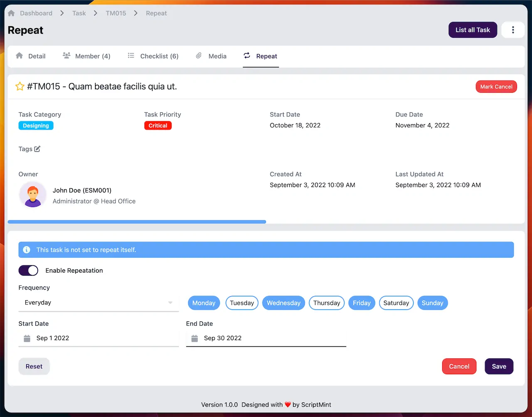Click the Reset button
The image size is (532, 417).
pyautogui.click(x=34, y=366)
